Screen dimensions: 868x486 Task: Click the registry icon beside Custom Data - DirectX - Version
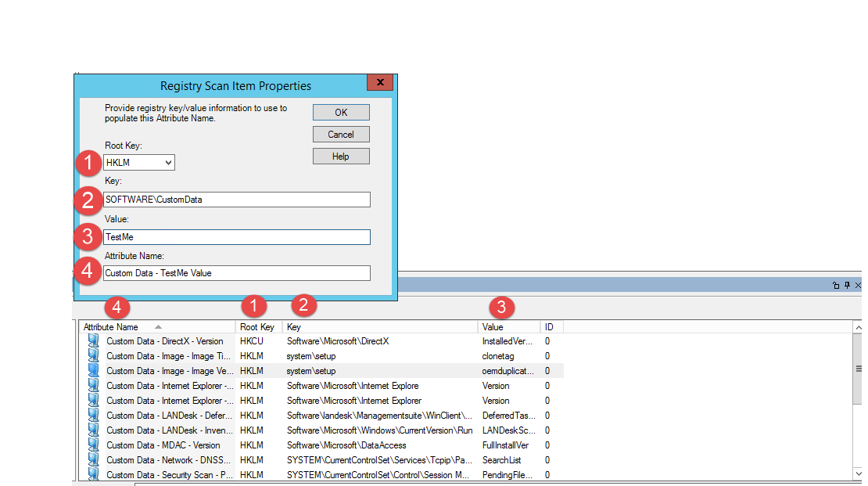click(x=95, y=341)
